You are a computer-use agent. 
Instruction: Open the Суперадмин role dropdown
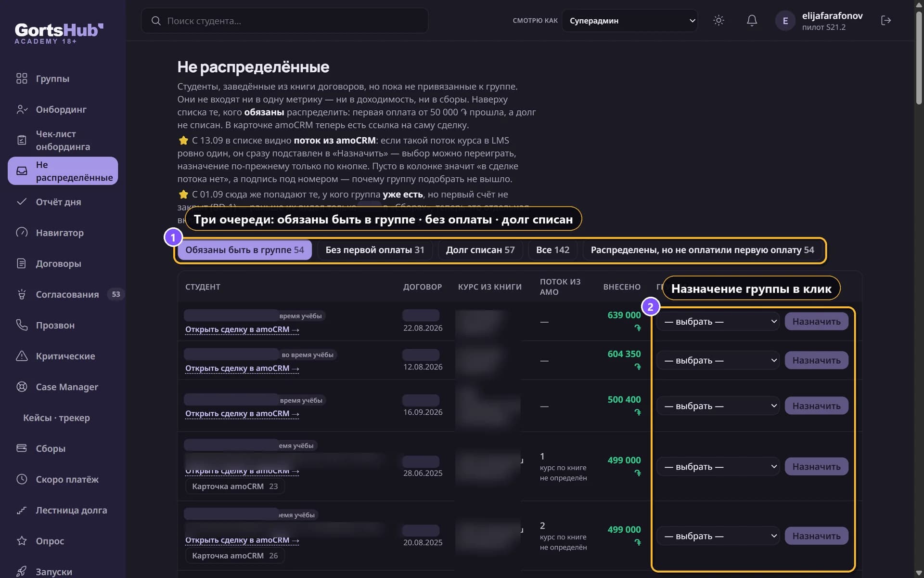pyautogui.click(x=630, y=21)
